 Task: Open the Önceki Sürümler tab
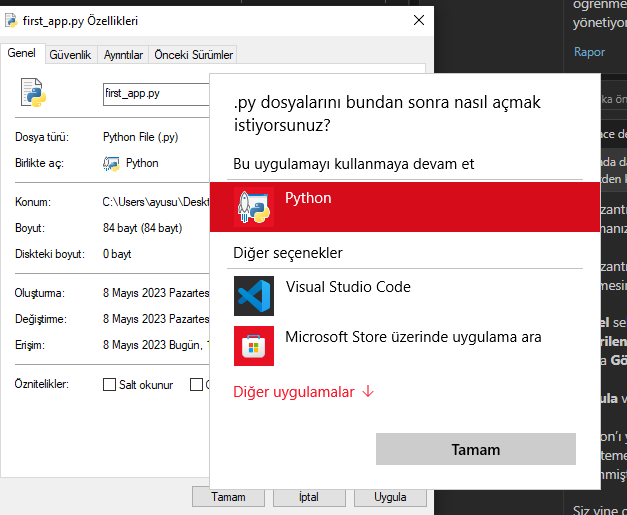(x=194, y=55)
